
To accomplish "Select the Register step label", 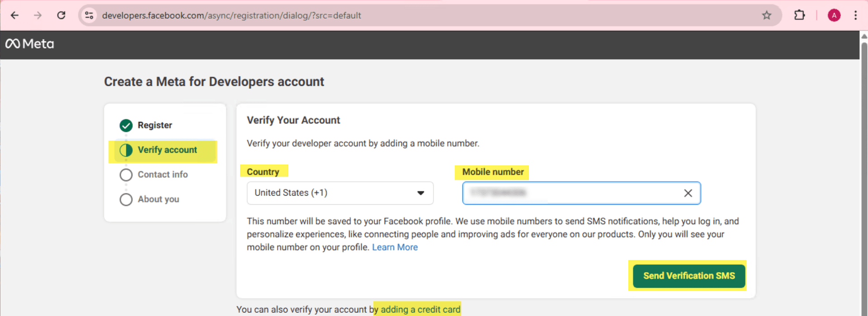I will point(155,125).
